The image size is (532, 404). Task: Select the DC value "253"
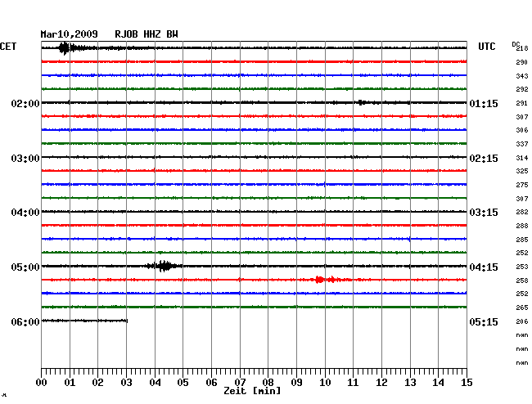pos(522,267)
